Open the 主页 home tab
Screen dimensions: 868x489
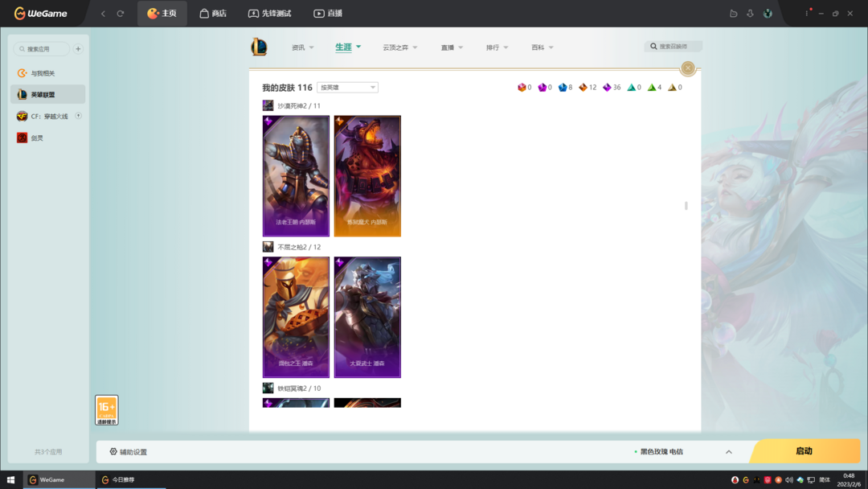click(x=162, y=14)
